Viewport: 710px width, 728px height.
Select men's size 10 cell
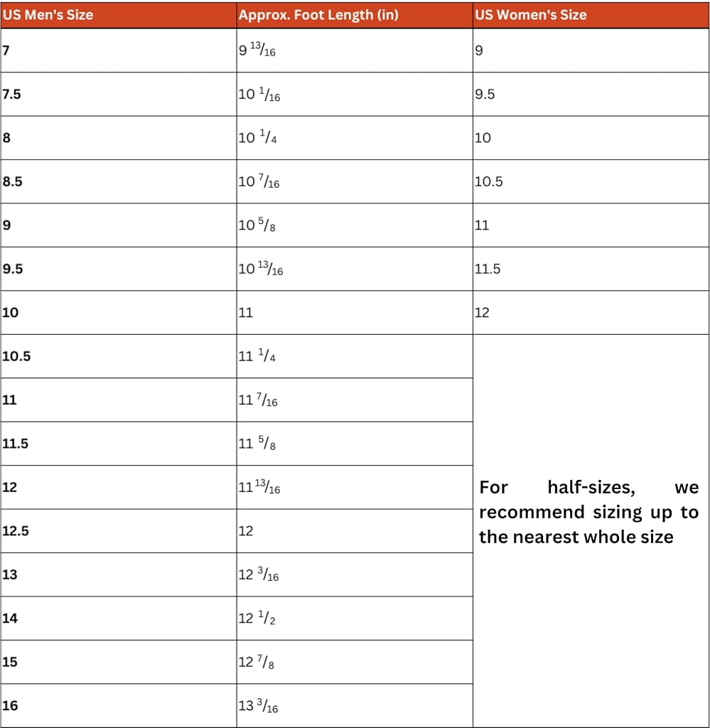click(118, 313)
